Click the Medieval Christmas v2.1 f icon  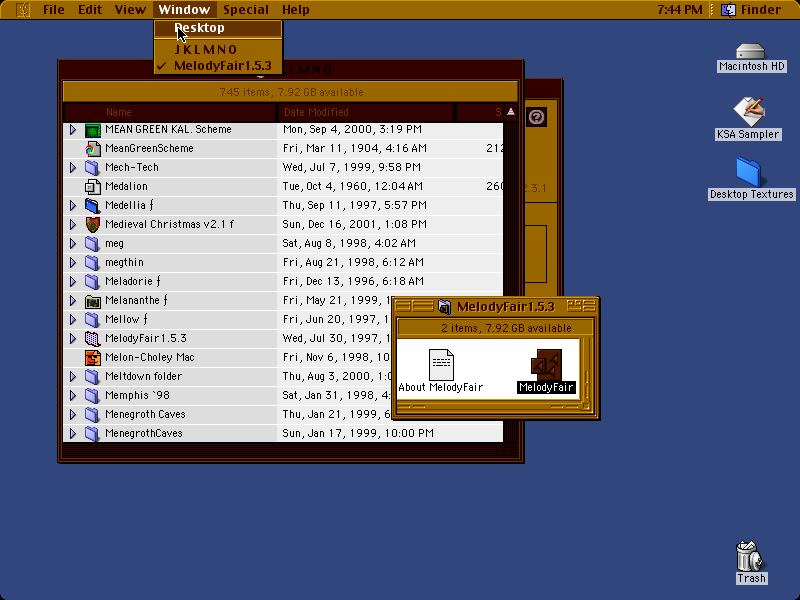tap(92, 224)
